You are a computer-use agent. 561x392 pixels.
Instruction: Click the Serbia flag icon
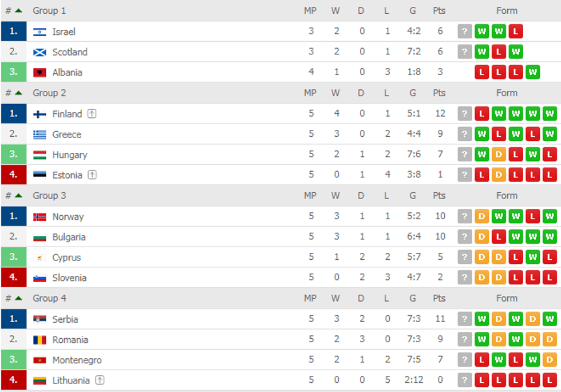click(x=39, y=319)
